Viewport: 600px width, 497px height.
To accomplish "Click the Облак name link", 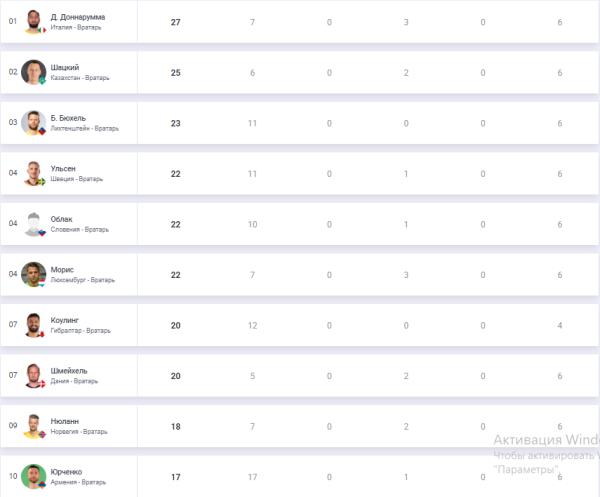I will click(63, 219).
